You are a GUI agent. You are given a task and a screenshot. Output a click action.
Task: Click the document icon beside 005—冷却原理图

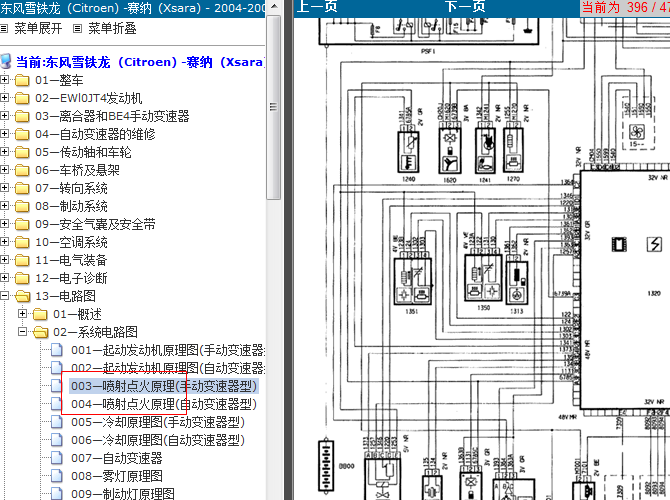pos(56,421)
